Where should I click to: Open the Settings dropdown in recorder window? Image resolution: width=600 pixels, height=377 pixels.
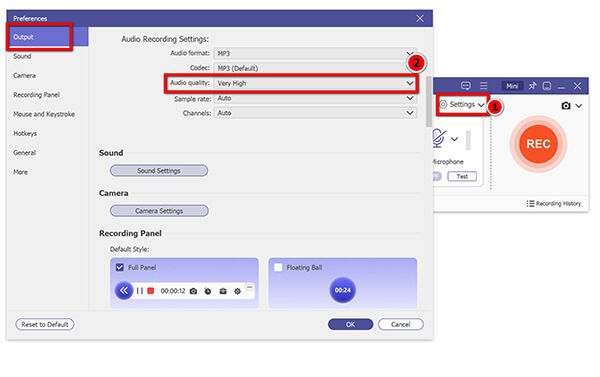(x=462, y=104)
